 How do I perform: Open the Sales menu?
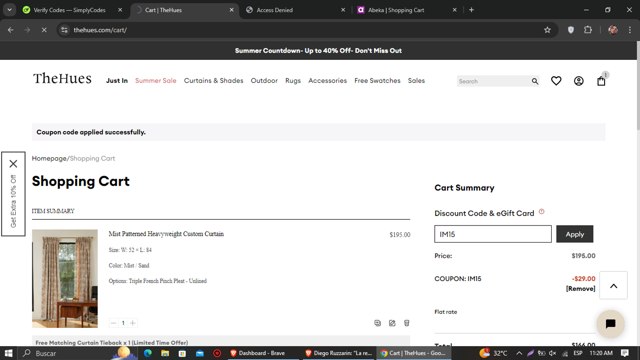click(416, 81)
